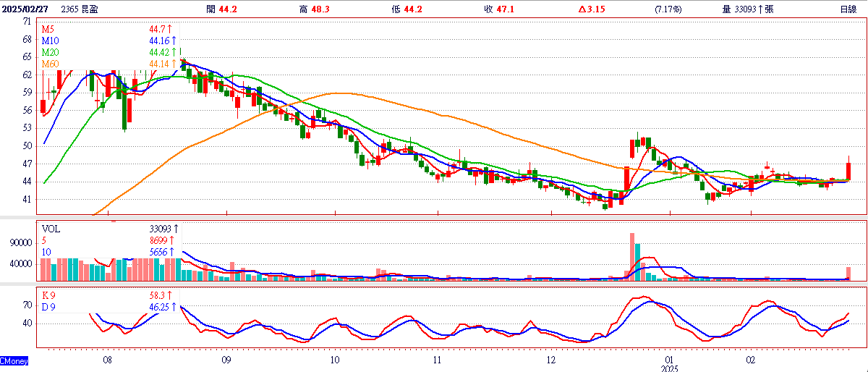Select the M10 moving average legend

51,41
